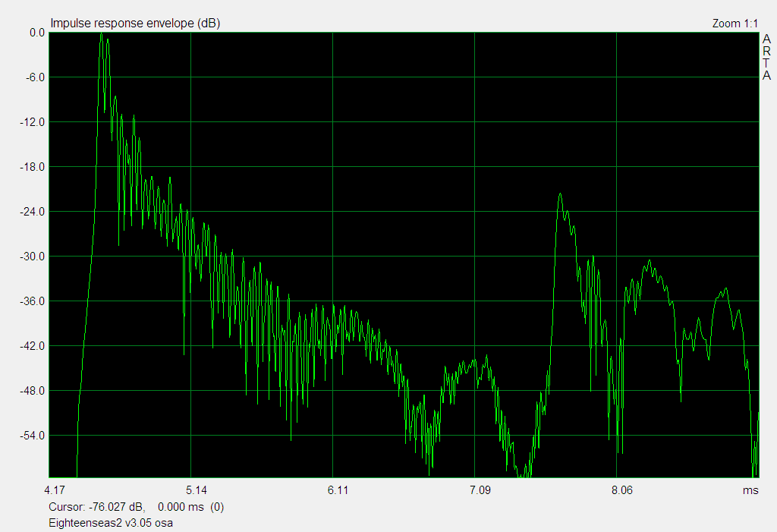Click the 0.0 dB axis label

pyautogui.click(x=37, y=33)
